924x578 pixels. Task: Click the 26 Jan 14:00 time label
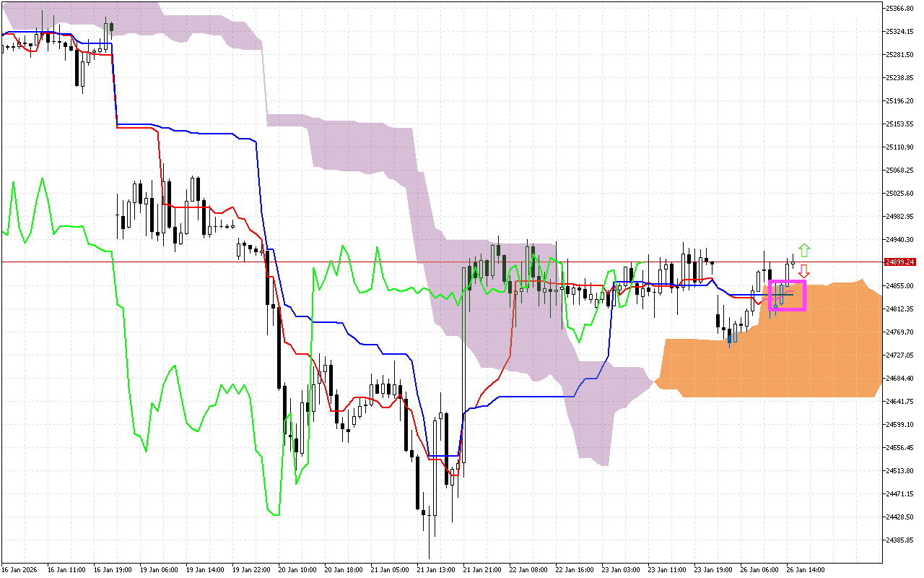point(806,569)
